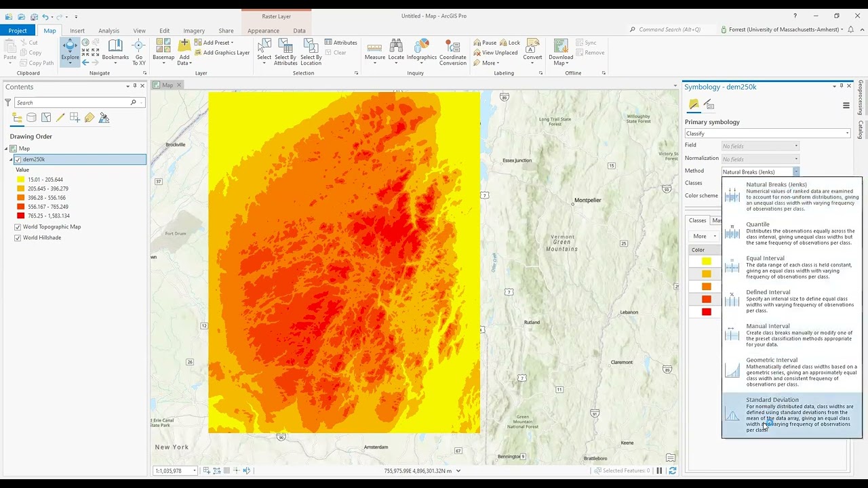Click the yellow class color swatch
Screen dimensions: 868x488
(706, 262)
